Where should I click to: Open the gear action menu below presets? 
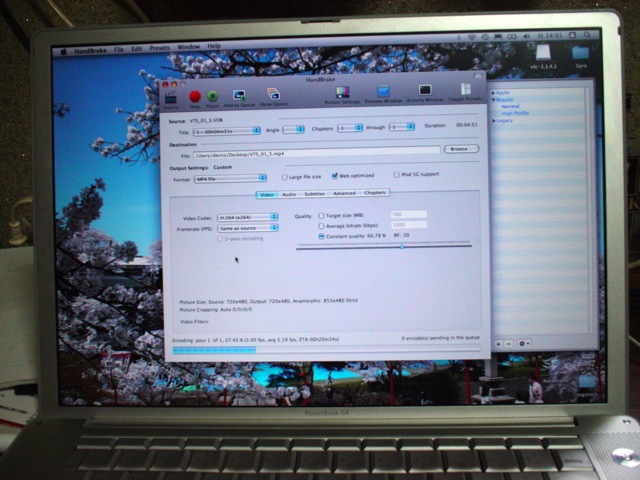[x=524, y=344]
